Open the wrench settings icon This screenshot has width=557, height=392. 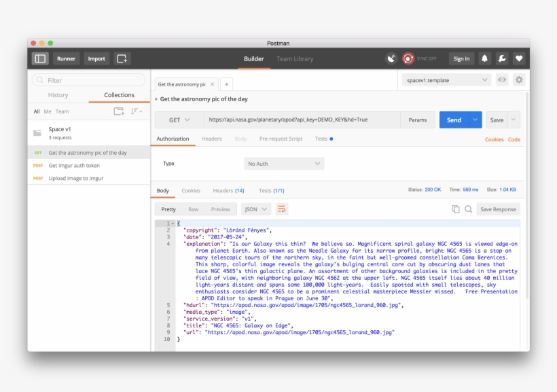click(x=502, y=58)
